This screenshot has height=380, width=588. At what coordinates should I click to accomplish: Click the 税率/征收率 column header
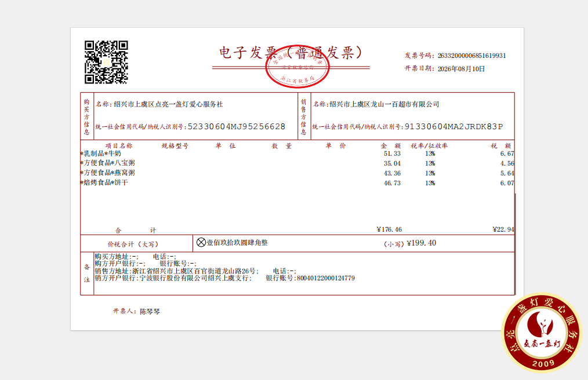tap(429, 146)
